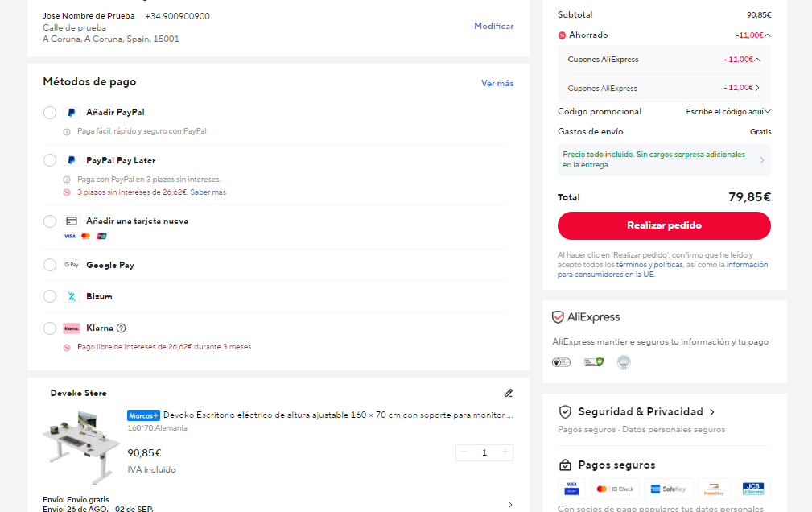Open Seguridad & Privacidad details arrow

(x=712, y=412)
